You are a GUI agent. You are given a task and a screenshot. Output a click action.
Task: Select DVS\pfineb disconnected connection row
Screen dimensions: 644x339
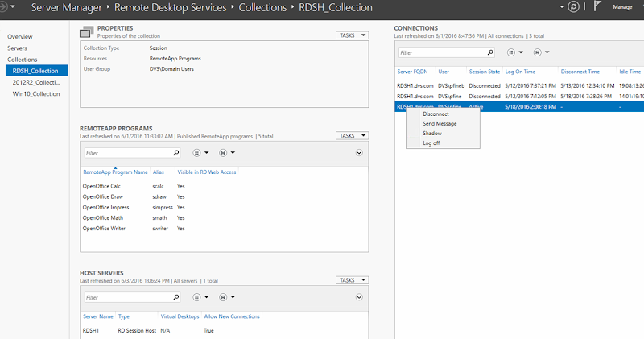click(519, 86)
